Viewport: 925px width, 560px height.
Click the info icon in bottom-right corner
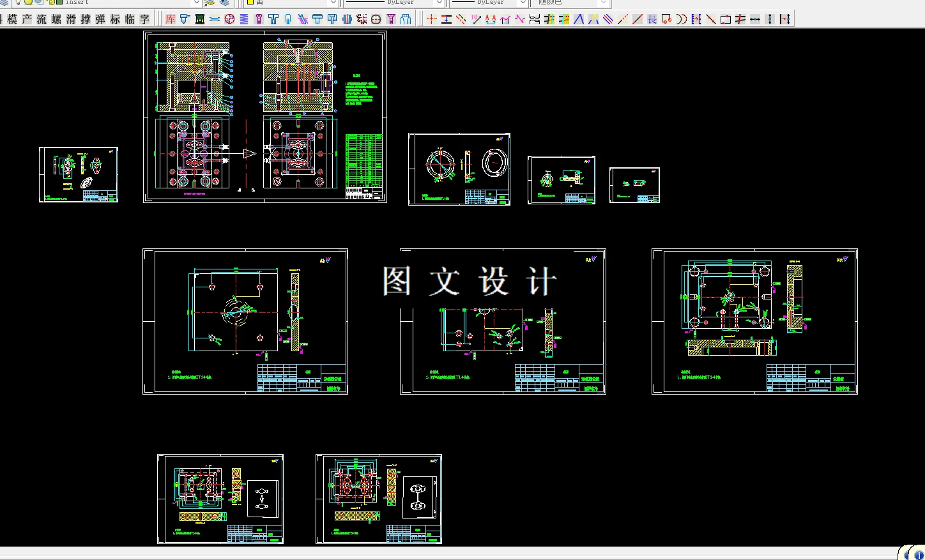coord(919,555)
